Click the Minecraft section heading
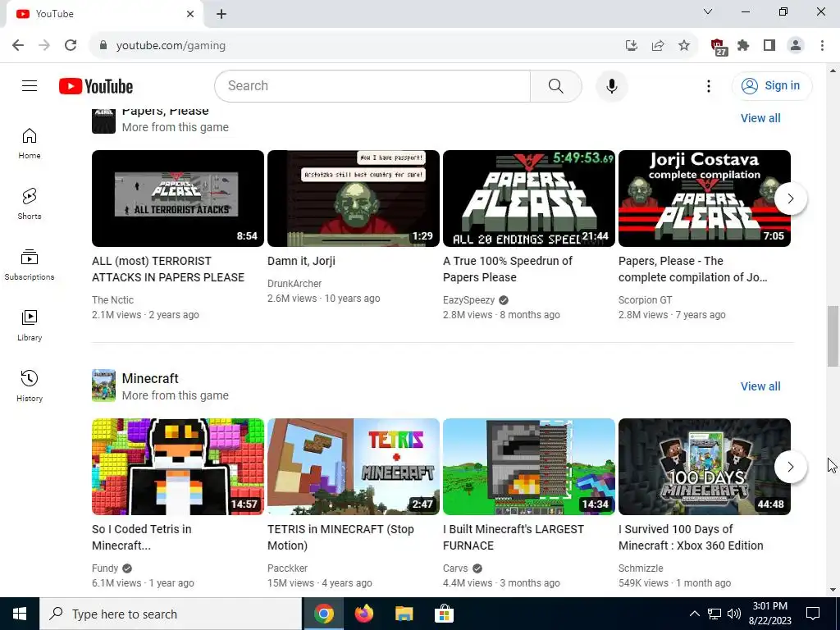Image resolution: width=840 pixels, height=630 pixels. (x=150, y=378)
